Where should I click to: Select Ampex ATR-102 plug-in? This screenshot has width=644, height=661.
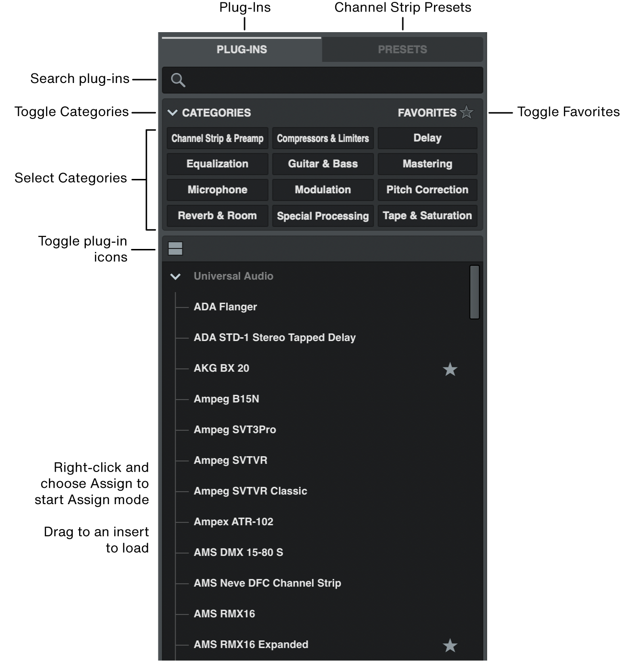coord(234,522)
